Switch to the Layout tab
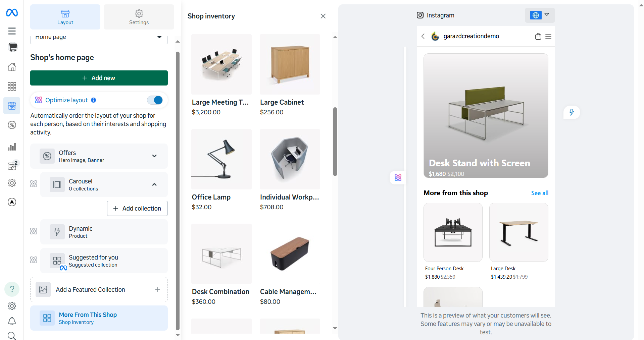This screenshot has width=644, height=340. coord(65,17)
